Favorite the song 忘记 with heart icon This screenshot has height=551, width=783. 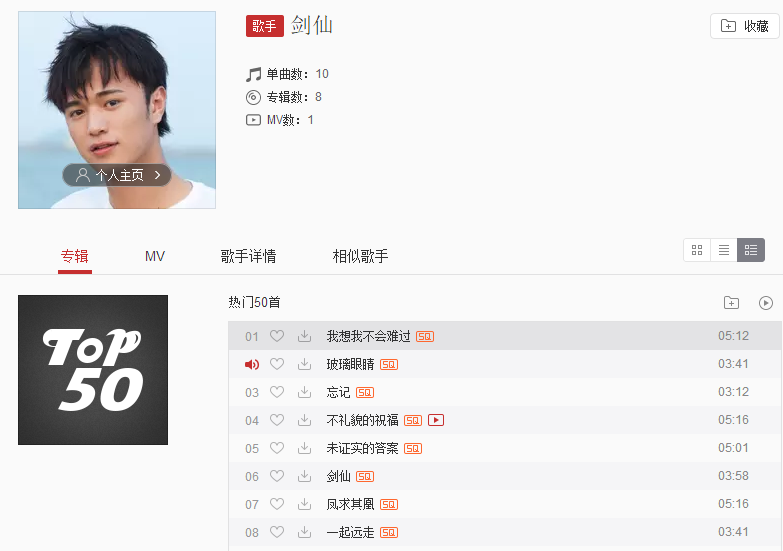coord(277,392)
